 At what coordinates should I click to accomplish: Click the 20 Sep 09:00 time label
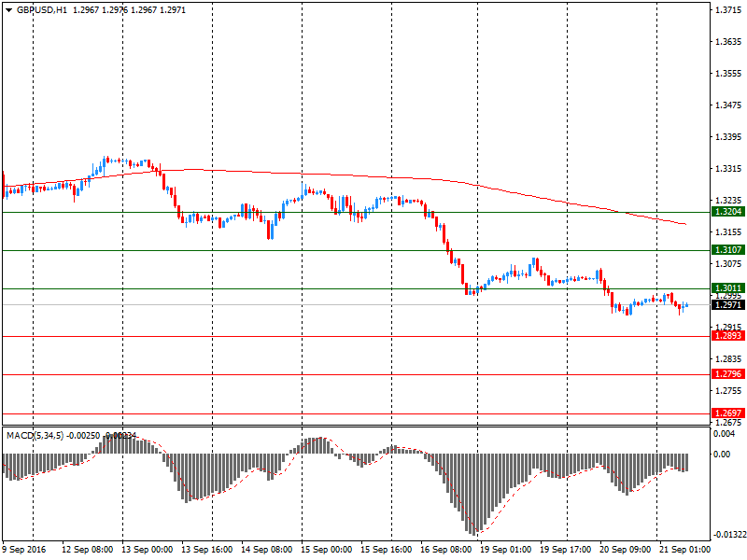[x=626, y=550]
